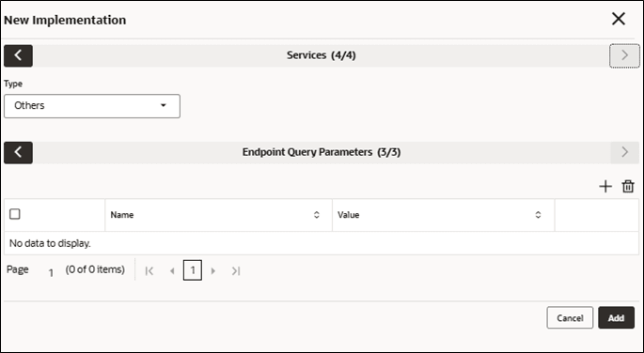
Task: Sort table by Value column
Action: click(x=538, y=215)
